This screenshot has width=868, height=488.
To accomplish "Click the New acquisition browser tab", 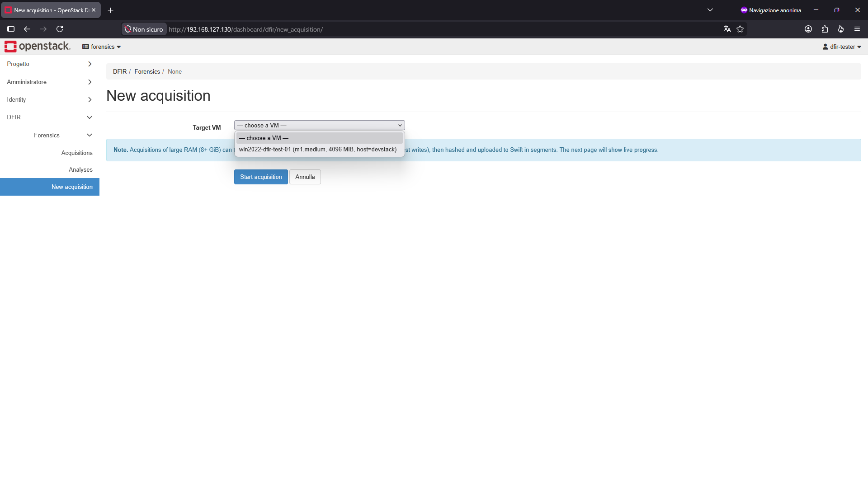I will (51, 10).
